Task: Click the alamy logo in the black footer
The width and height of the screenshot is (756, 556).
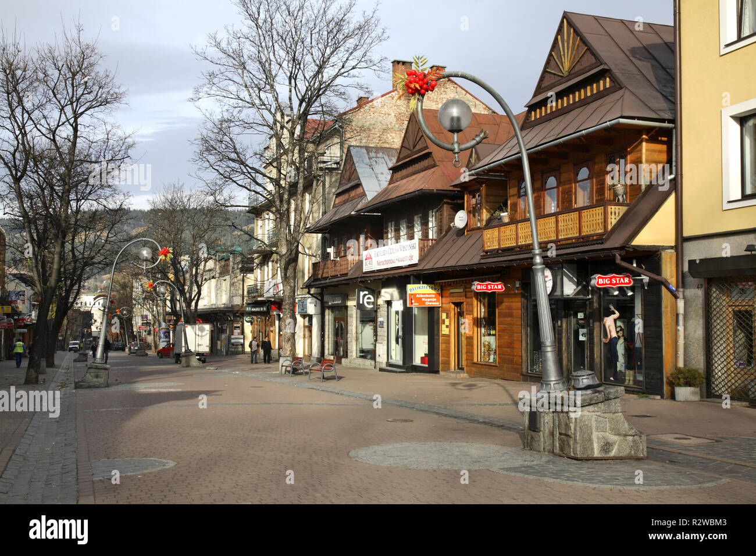Action: [x=59, y=530]
